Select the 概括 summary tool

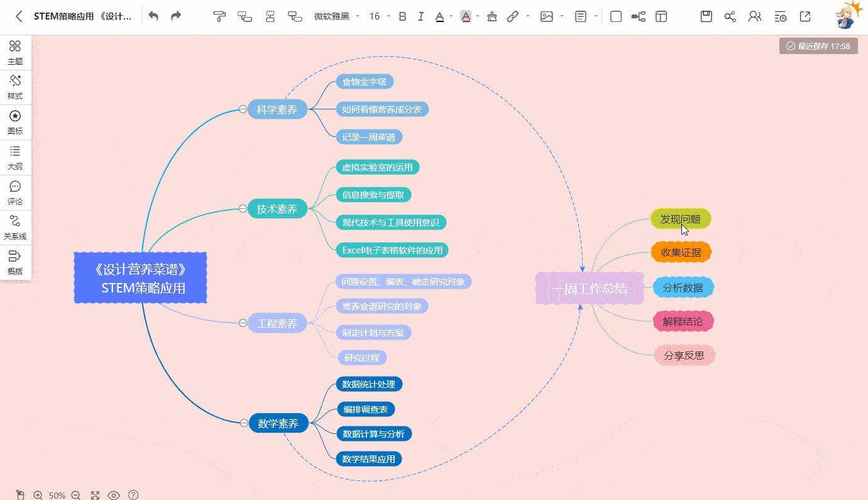coord(15,262)
